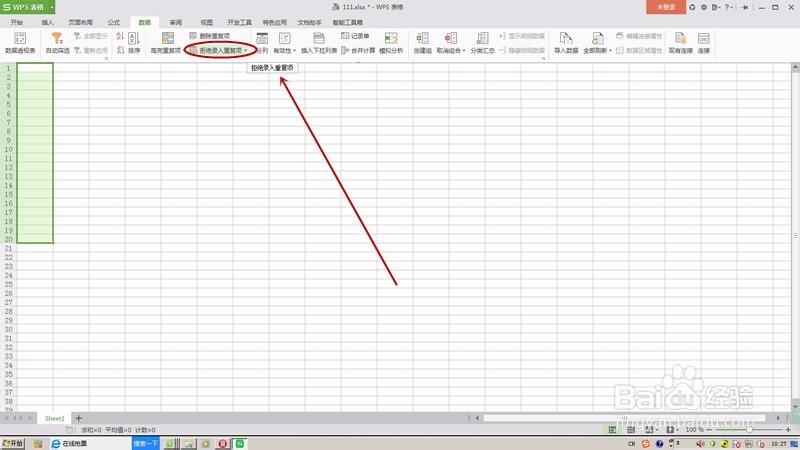Viewport: 800px width, 450px height.
Task: Click 删除重复项 remove duplicates
Action: [210, 36]
